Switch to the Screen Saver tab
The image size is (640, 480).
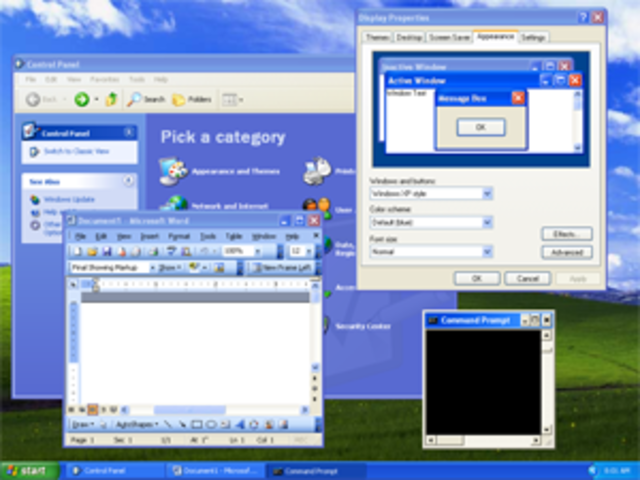click(449, 38)
